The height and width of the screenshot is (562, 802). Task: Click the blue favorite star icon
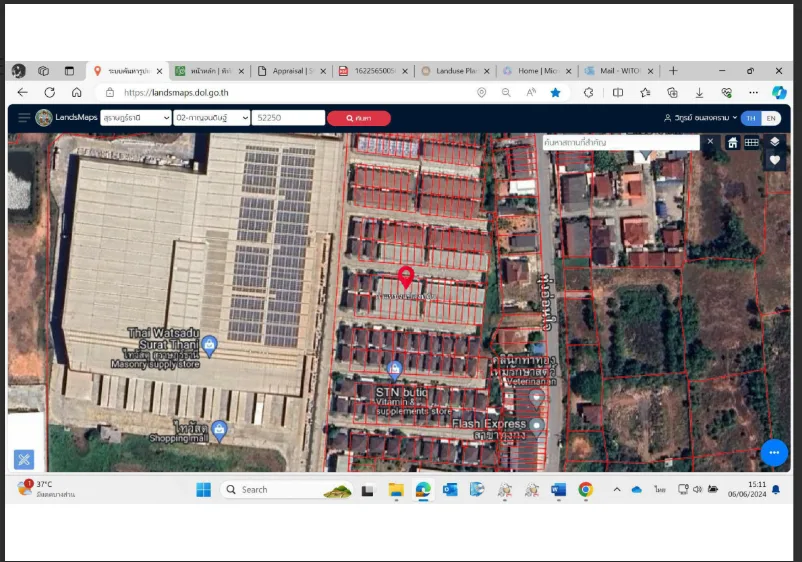click(x=555, y=93)
